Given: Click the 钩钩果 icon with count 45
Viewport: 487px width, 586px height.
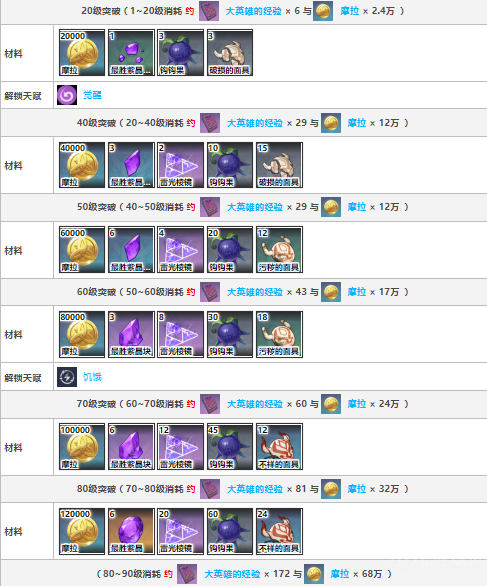Looking at the screenshot, I should click(230, 446).
